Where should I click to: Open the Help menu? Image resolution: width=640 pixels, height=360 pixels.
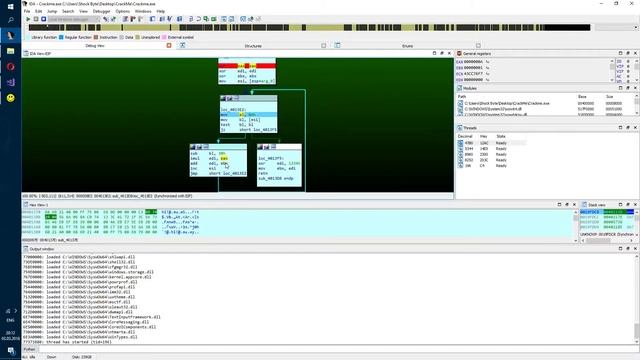point(161,11)
